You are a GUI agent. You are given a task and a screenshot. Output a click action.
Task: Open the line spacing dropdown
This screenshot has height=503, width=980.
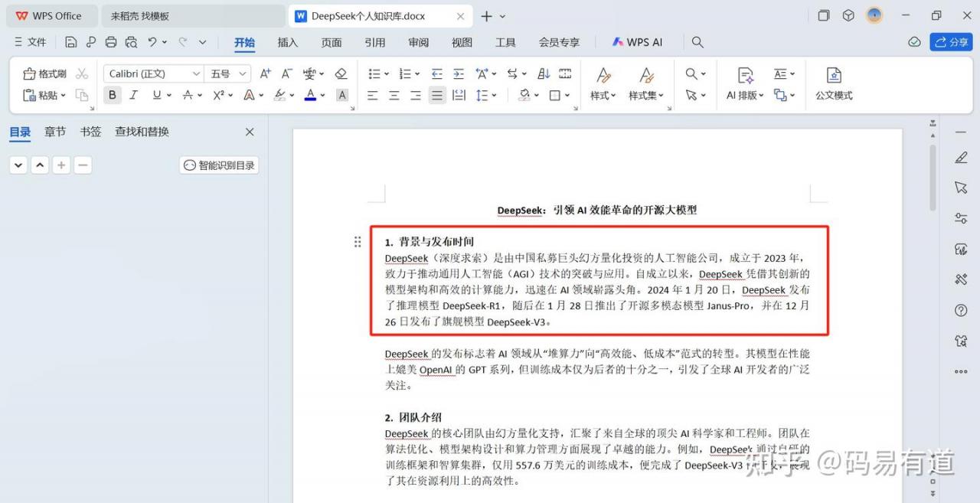[494, 96]
